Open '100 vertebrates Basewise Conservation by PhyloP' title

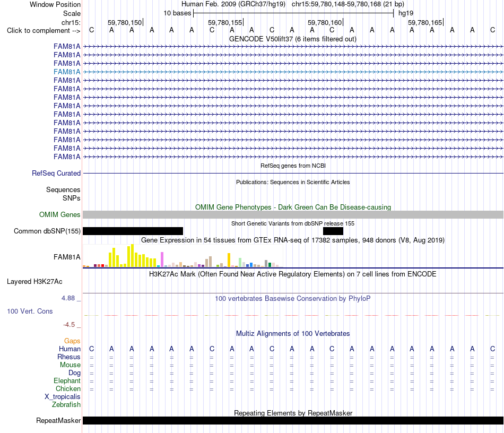click(292, 298)
